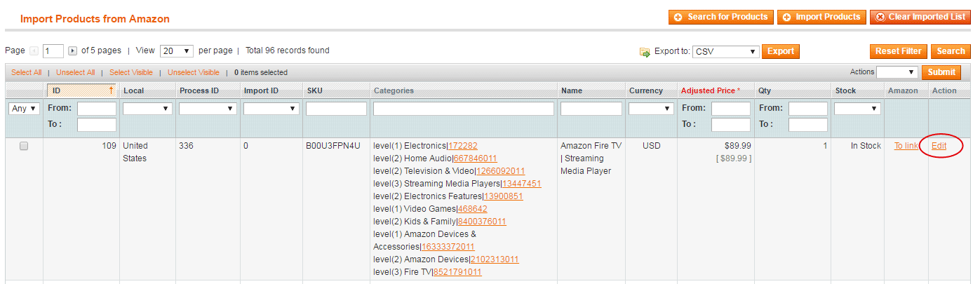Screen dimensions: 980x284
Task: Click the Import Products button
Action: 821,17
